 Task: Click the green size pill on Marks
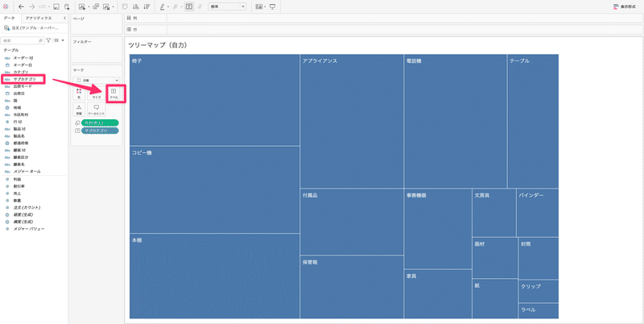(x=100, y=123)
